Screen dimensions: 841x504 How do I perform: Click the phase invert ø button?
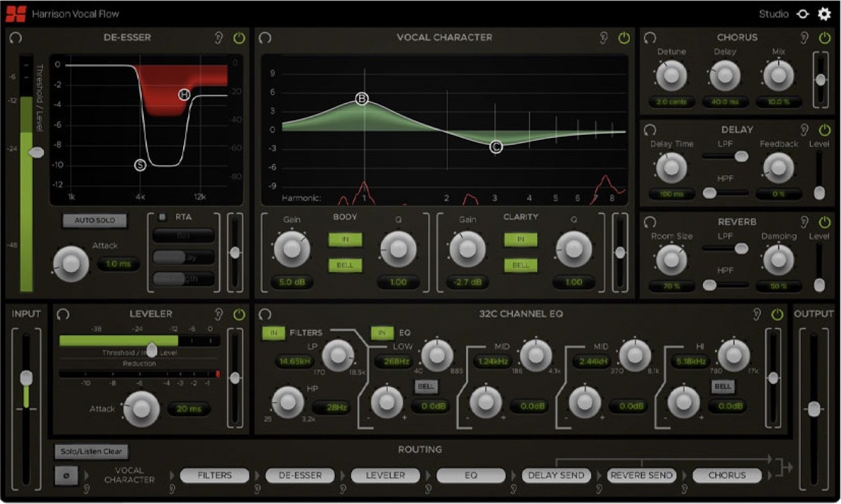coord(66,475)
